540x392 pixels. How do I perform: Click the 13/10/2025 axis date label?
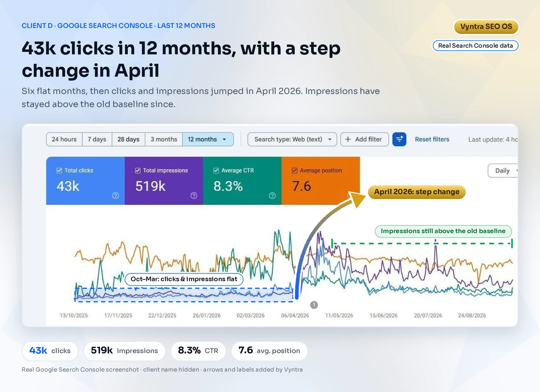[x=74, y=316]
